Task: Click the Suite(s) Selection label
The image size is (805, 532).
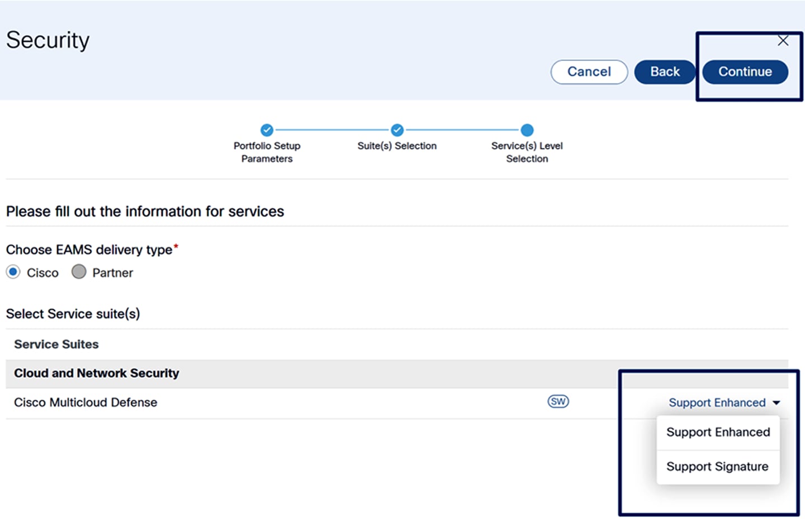Action: (x=397, y=146)
